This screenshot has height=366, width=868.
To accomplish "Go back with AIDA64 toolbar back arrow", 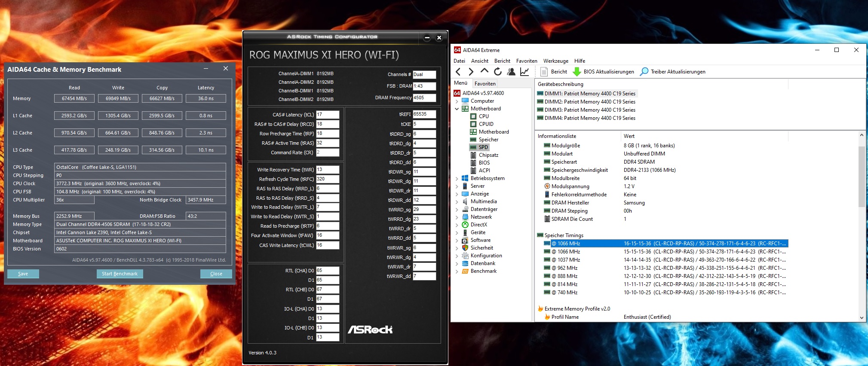I will point(458,72).
